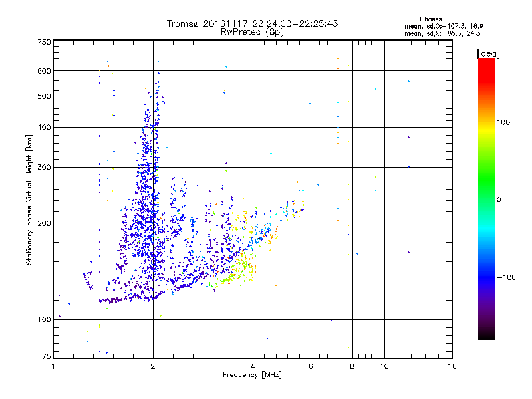This screenshot has width=532, height=399.
Task: Click the '600' y-axis tick label
Action: click(x=44, y=71)
